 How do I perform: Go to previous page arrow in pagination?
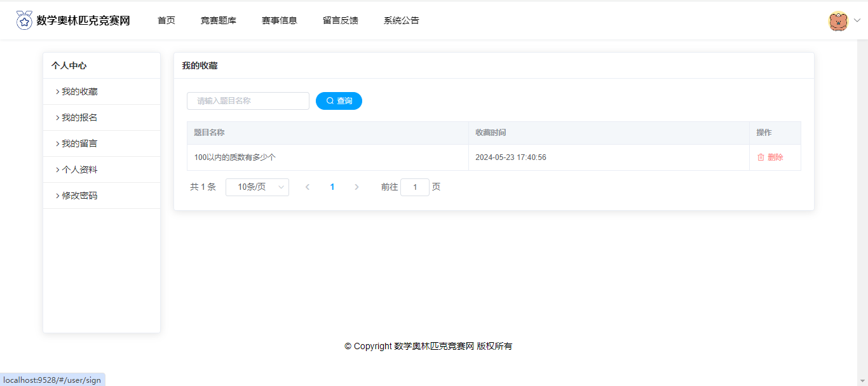308,187
